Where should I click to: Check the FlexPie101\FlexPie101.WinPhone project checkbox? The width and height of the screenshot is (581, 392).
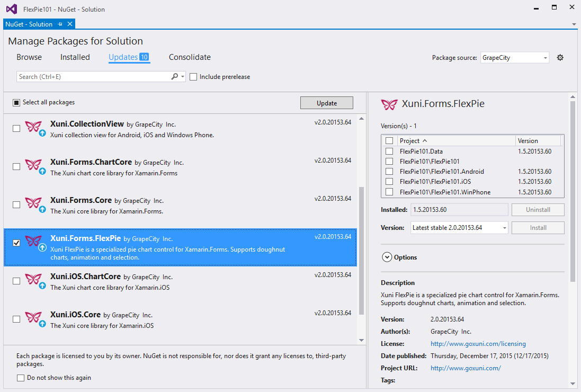(x=389, y=192)
